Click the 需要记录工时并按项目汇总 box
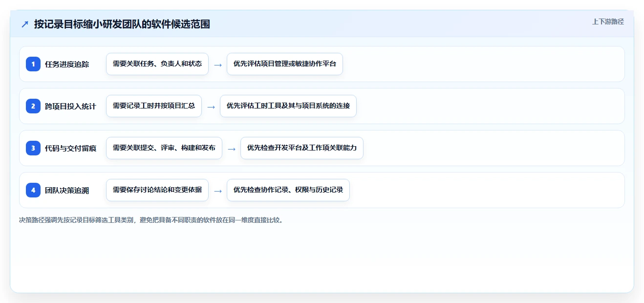The width and height of the screenshot is (644, 303). tap(154, 106)
